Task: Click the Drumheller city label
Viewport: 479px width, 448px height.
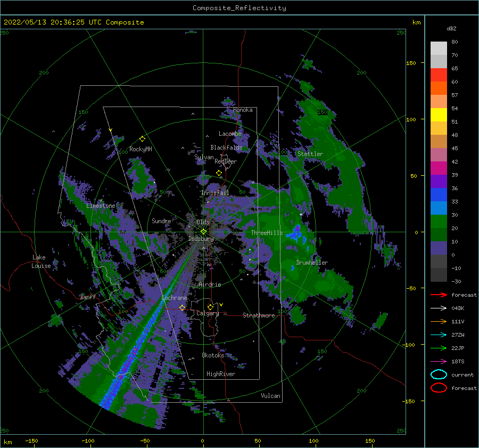Action: coord(312,263)
